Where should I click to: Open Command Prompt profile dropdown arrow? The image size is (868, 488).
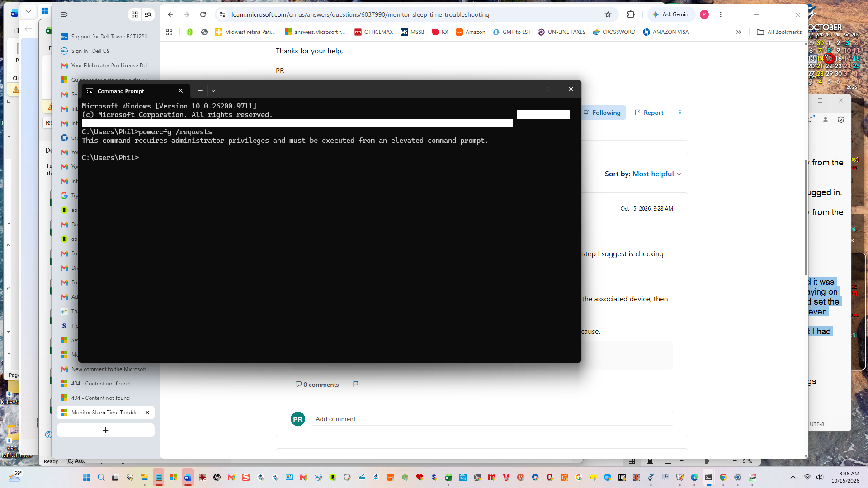(213, 91)
